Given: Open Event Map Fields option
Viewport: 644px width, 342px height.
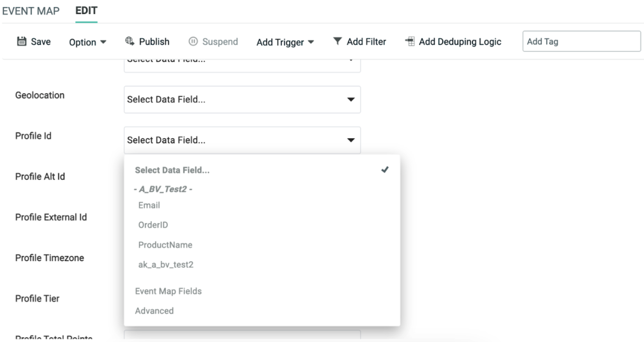Looking at the screenshot, I should [168, 291].
